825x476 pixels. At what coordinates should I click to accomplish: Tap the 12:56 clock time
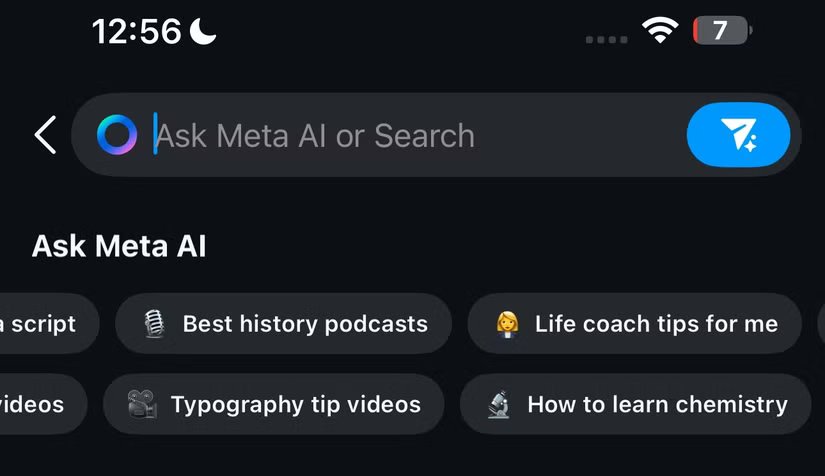pos(137,32)
